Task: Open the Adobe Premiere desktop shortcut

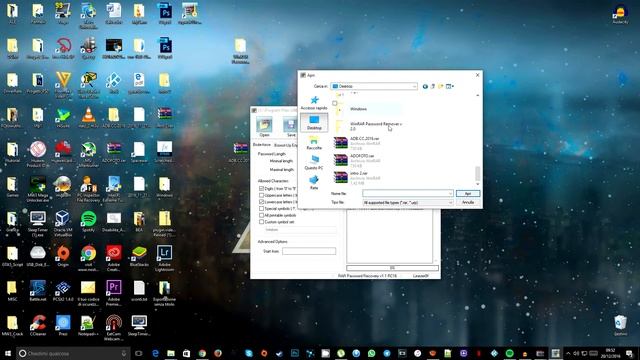Action: point(113,293)
